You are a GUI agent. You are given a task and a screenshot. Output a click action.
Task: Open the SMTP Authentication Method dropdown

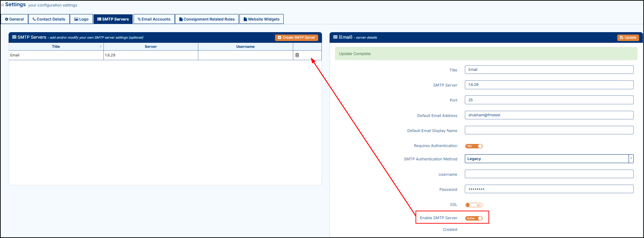[x=549, y=159]
